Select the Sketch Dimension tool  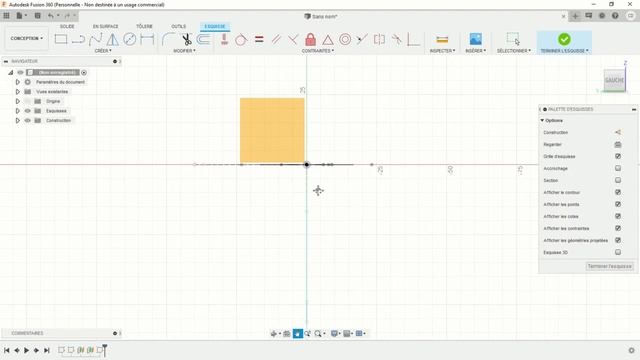point(147,39)
